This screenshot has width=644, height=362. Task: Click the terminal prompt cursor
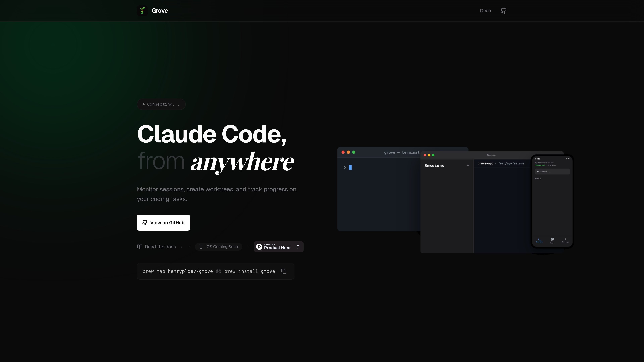[350, 167]
